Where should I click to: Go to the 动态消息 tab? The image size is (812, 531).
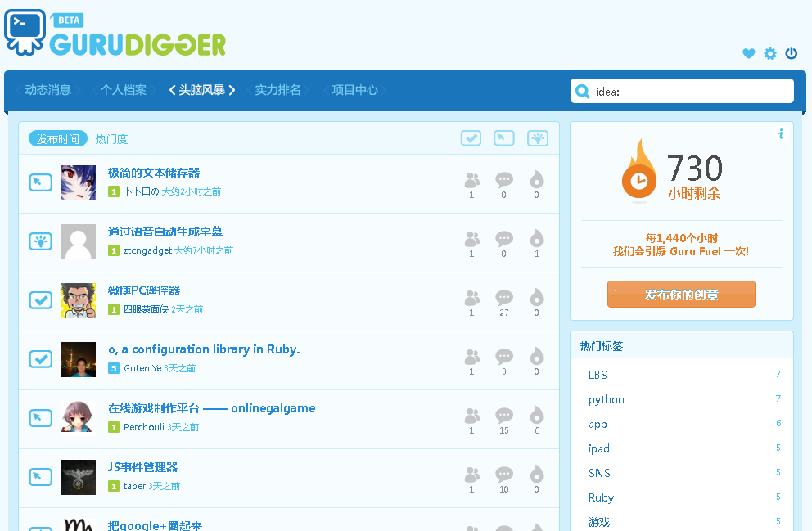tap(47, 90)
